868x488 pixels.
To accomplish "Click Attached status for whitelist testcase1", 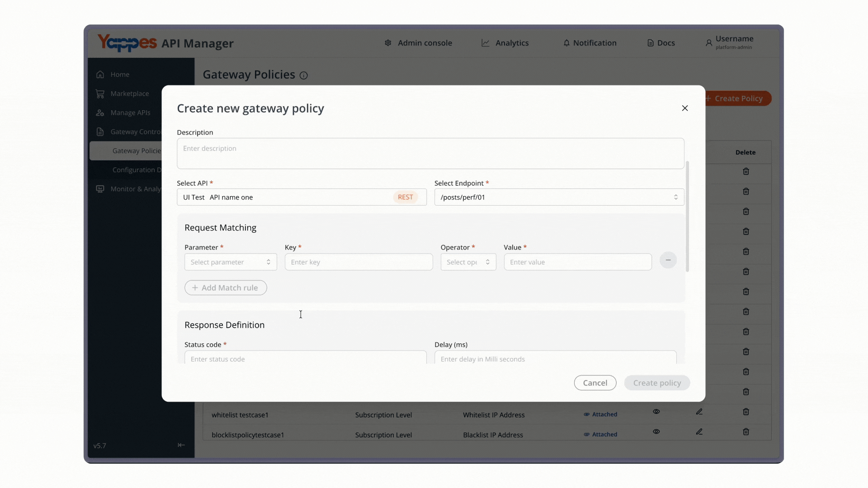I will pos(600,414).
